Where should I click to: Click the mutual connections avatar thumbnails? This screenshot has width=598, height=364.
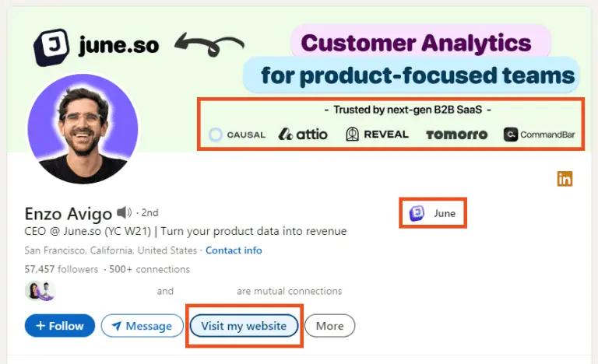pyautogui.click(x=40, y=291)
